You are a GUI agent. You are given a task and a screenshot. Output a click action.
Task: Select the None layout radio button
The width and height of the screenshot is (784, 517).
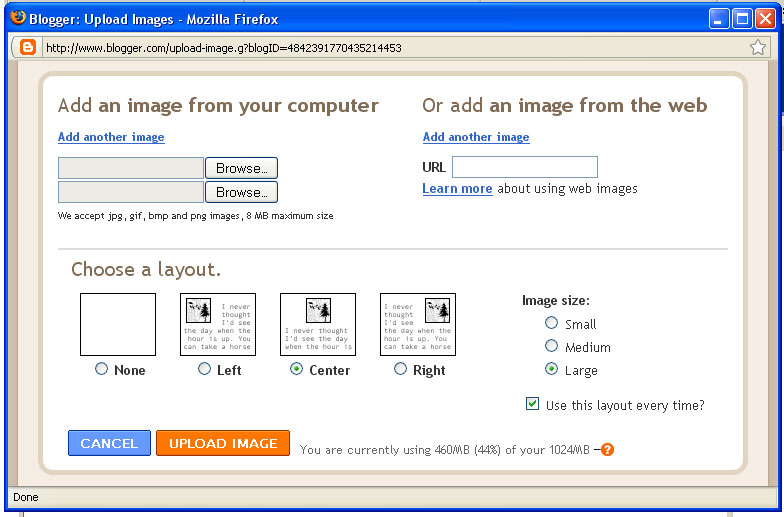click(102, 369)
